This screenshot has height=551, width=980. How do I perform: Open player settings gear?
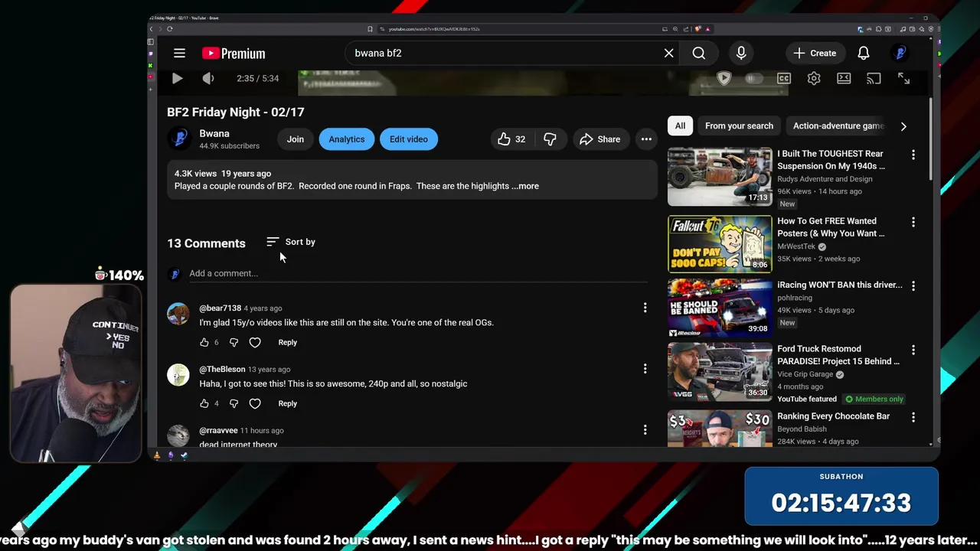(x=813, y=78)
